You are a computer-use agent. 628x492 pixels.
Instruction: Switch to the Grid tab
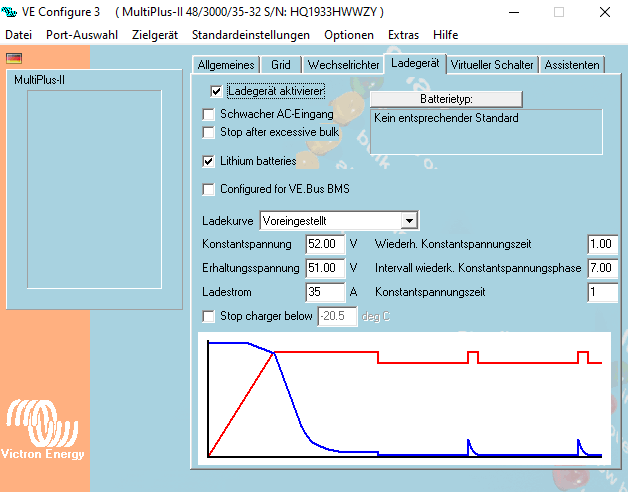point(280,65)
